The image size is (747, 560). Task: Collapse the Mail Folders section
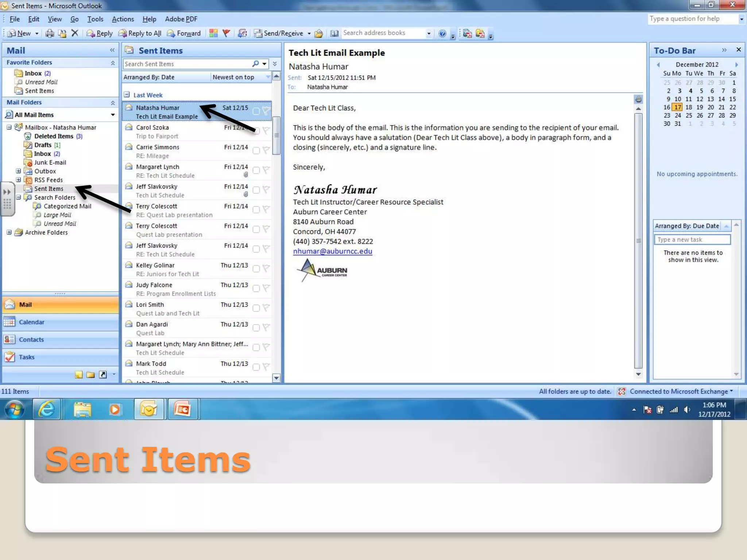click(x=113, y=103)
